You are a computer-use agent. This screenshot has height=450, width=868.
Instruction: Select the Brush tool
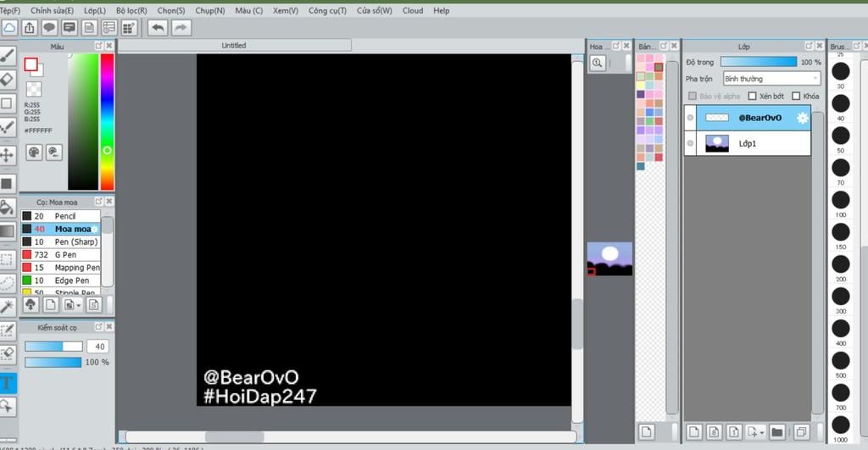pyautogui.click(x=7, y=55)
